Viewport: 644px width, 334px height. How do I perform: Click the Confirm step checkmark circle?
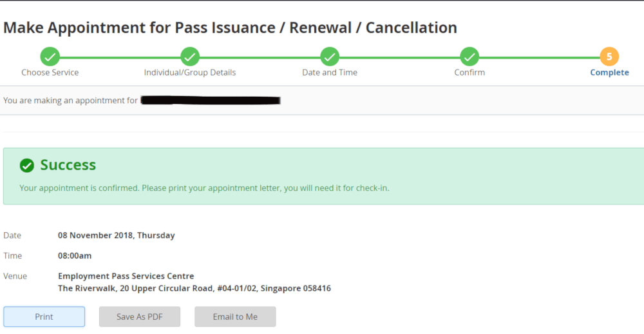pos(469,56)
